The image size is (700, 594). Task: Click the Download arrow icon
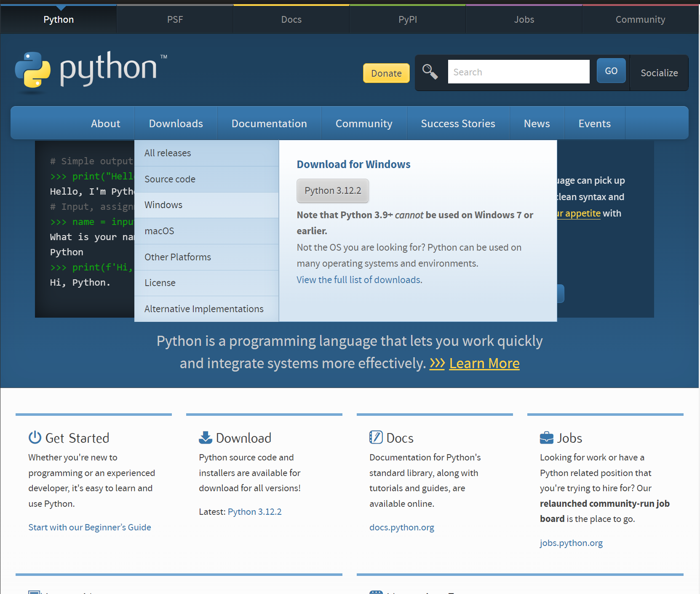coord(206,437)
